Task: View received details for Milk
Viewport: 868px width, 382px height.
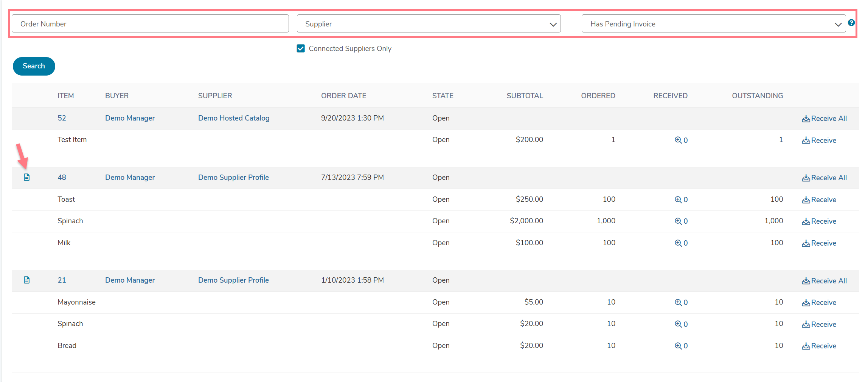Action: point(681,243)
